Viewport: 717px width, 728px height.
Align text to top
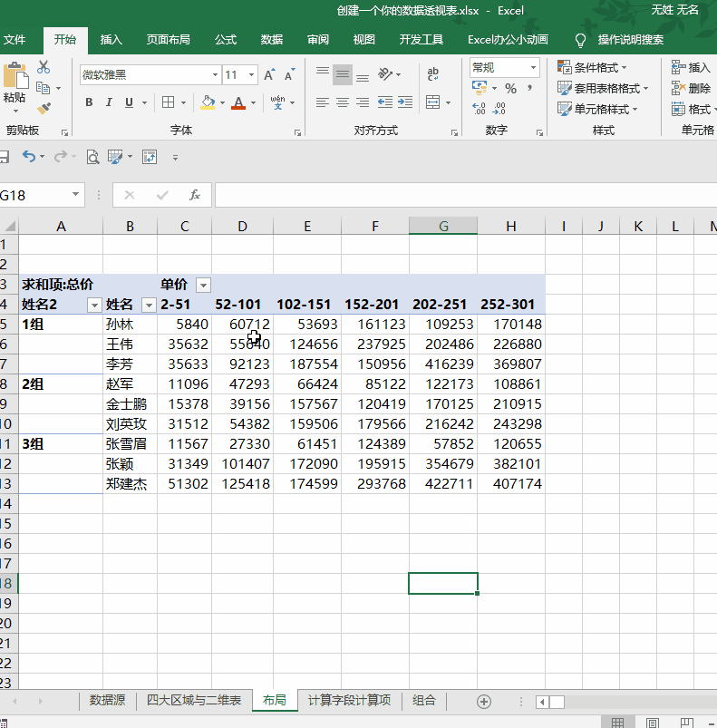323,71
